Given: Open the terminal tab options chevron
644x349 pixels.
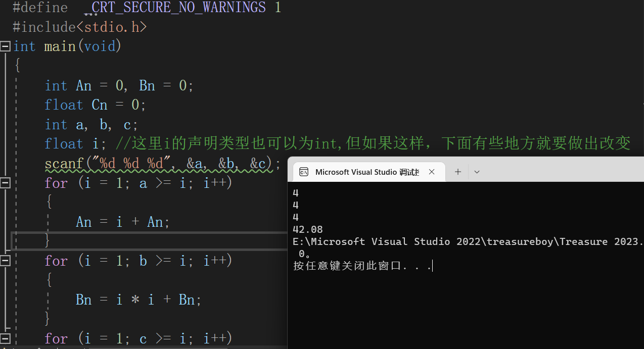Looking at the screenshot, I should click(476, 172).
